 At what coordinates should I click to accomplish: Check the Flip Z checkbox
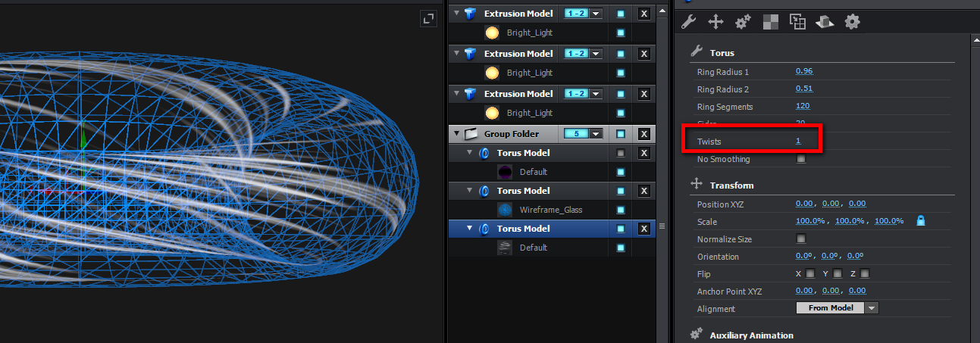pyautogui.click(x=865, y=273)
